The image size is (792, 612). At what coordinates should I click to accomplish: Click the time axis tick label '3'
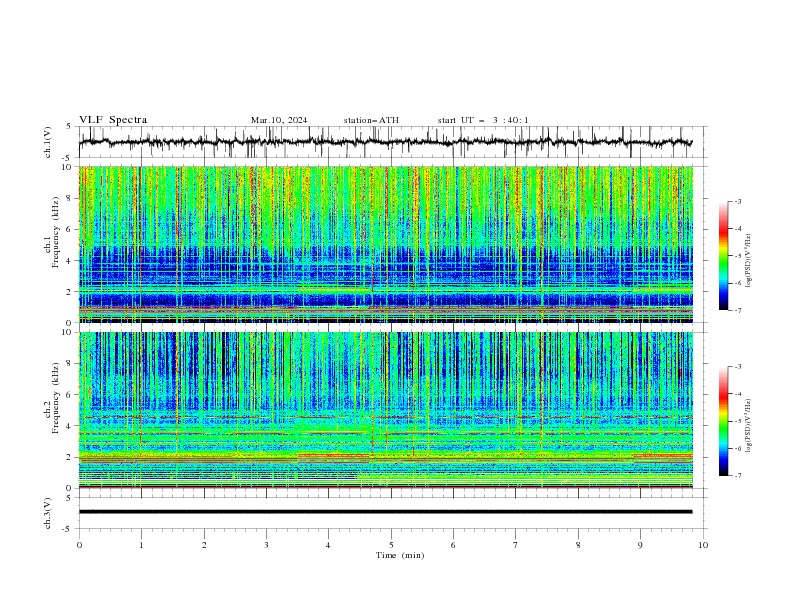(266, 545)
